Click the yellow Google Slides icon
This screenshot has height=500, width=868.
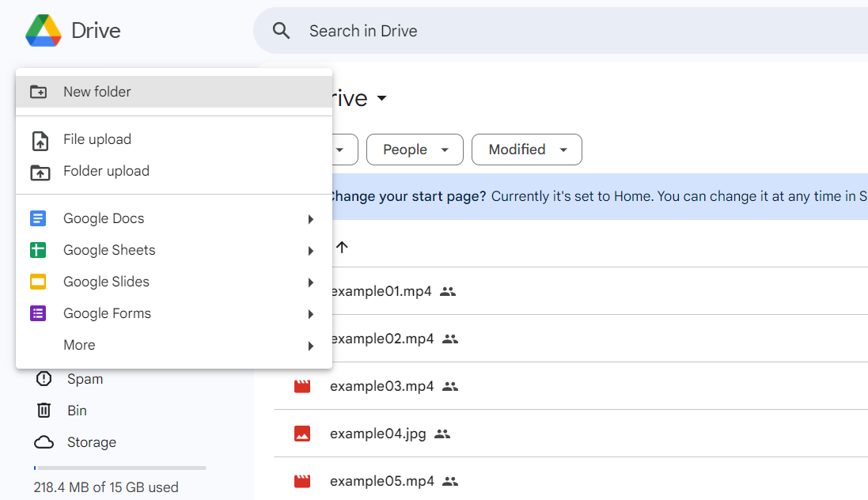click(38, 282)
